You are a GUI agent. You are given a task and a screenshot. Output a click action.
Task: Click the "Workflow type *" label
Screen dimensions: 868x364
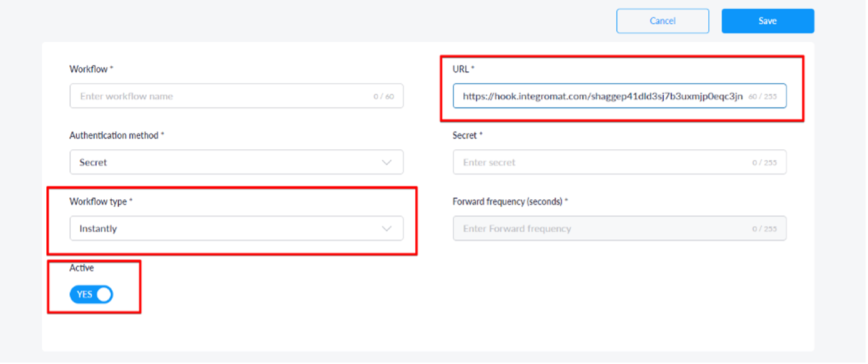pyautogui.click(x=101, y=202)
